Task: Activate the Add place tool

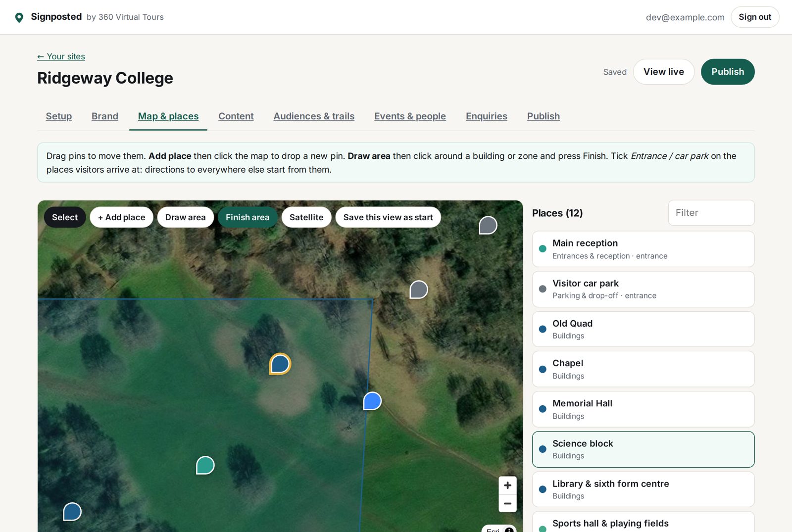Action: click(121, 217)
